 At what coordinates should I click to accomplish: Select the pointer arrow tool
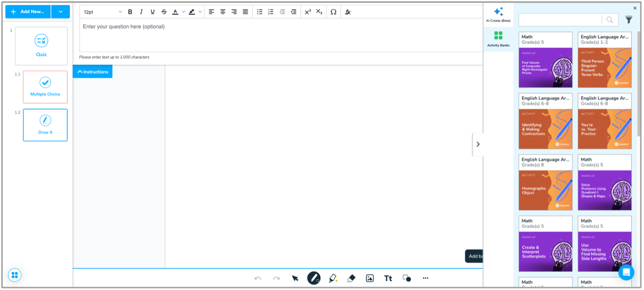pos(295,278)
